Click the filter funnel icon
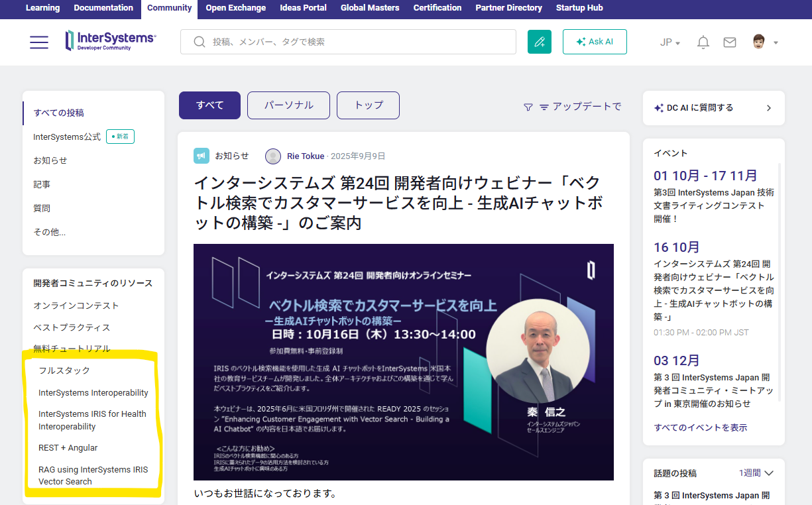The height and width of the screenshot is (505, 812). pos(528,107)
